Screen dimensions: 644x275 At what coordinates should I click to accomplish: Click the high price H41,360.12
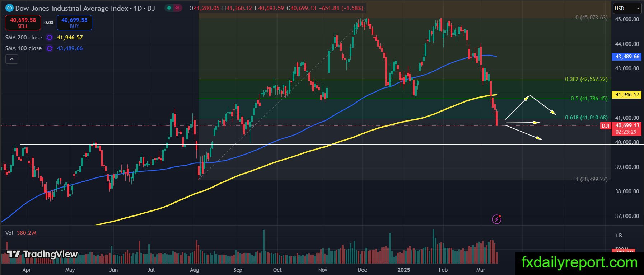[x=237, y=8]
